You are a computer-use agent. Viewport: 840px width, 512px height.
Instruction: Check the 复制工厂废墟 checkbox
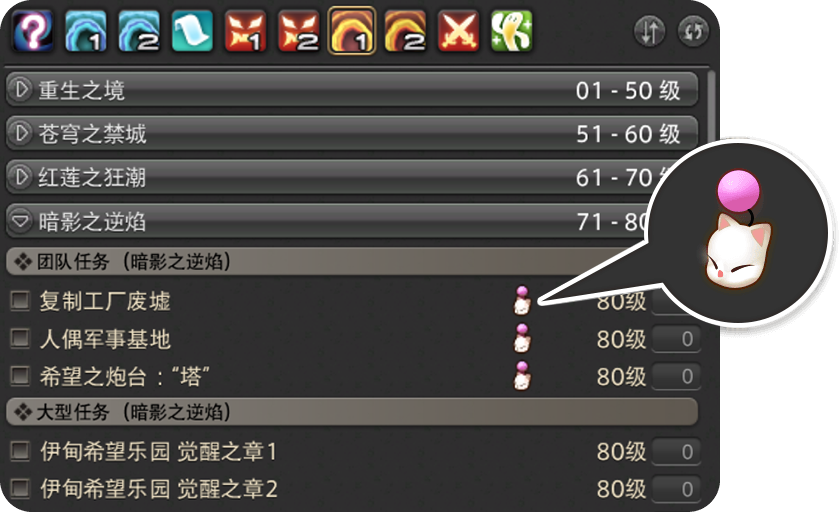coord(20,300)
